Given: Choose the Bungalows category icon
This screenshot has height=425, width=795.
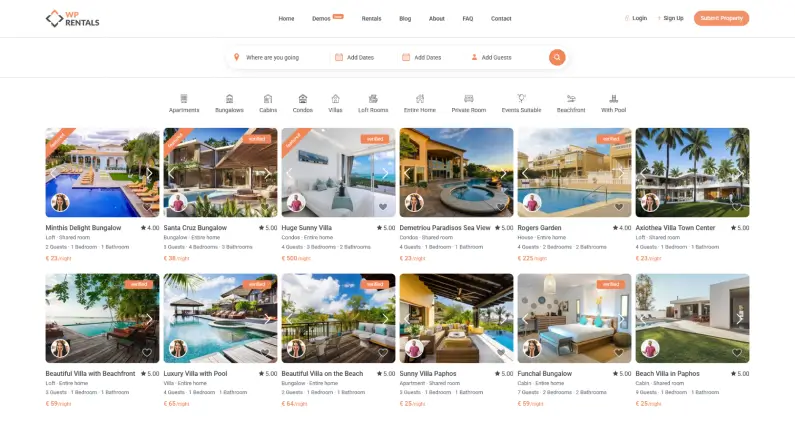Looking at the screenshot, I should [x=229, y=98].
